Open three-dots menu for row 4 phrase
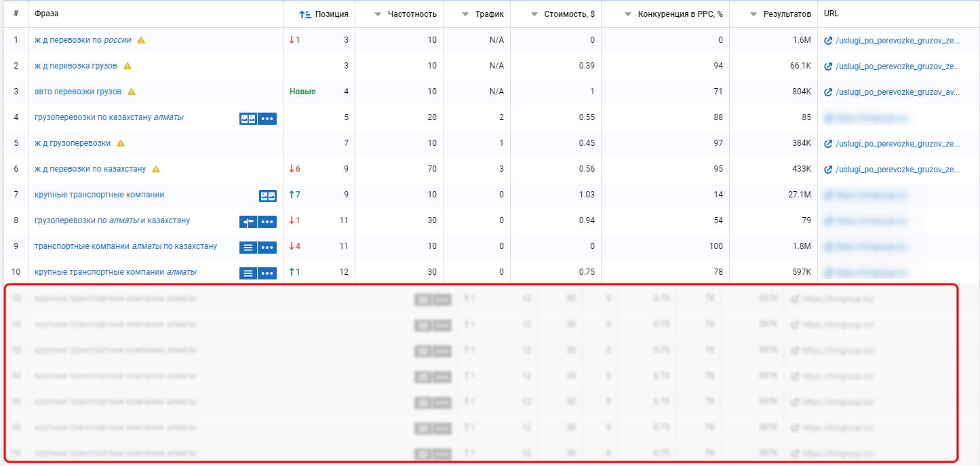Viewport: 980px width, 466px height. [x=267, y=119]
